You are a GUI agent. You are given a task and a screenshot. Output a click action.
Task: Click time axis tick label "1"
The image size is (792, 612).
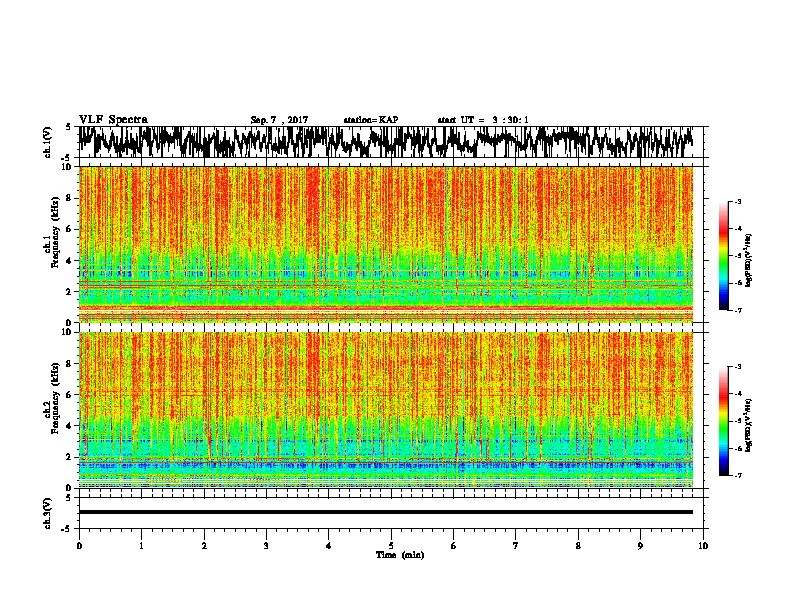(141, 545)
